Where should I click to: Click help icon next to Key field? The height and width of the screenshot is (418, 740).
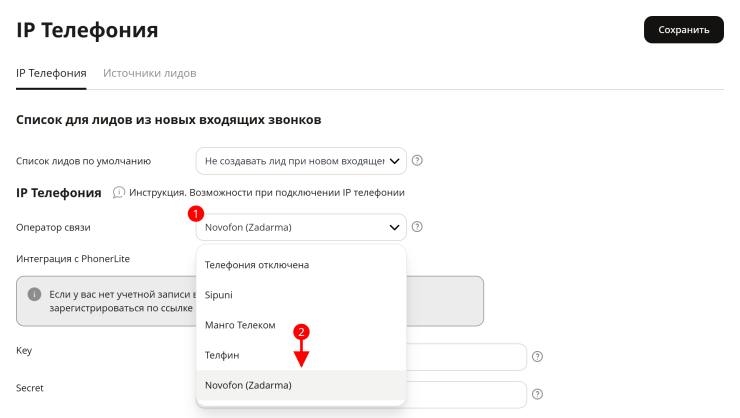coord(538,357)
